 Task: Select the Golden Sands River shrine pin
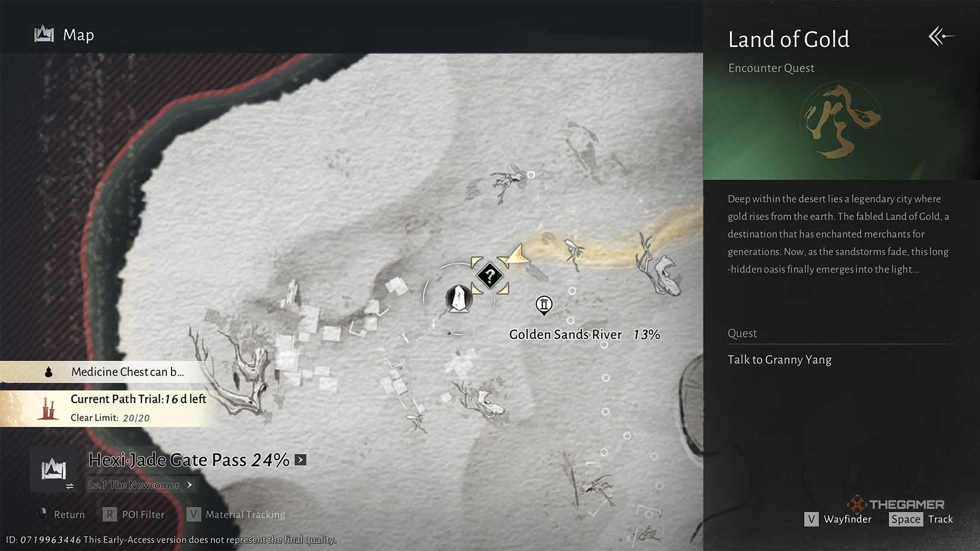click(x=543, y=305)
